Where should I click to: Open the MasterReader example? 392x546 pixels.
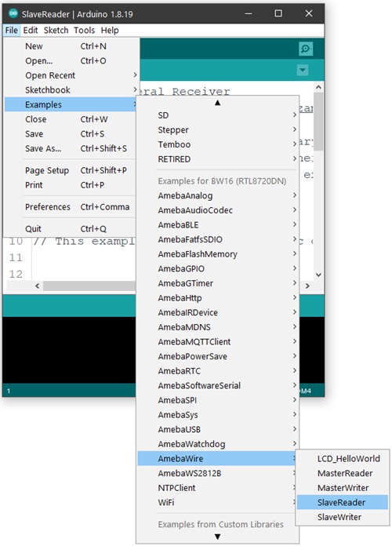(x=343, y=473)
